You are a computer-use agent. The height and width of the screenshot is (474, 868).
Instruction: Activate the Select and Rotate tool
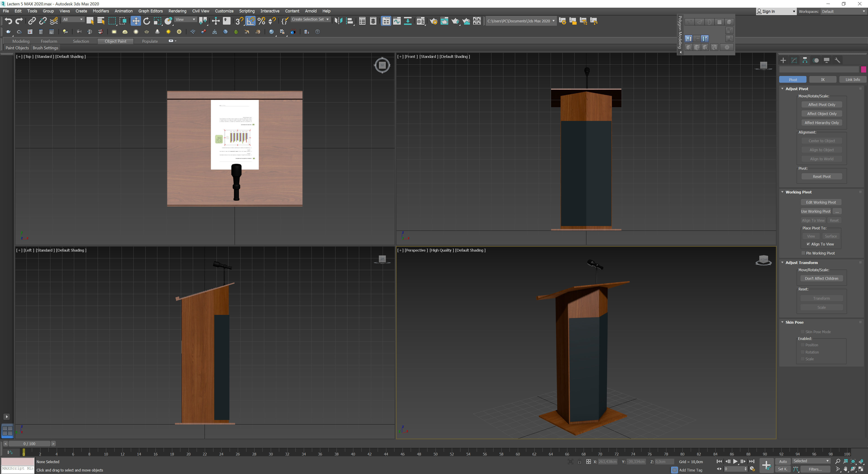tap(146, 21)
